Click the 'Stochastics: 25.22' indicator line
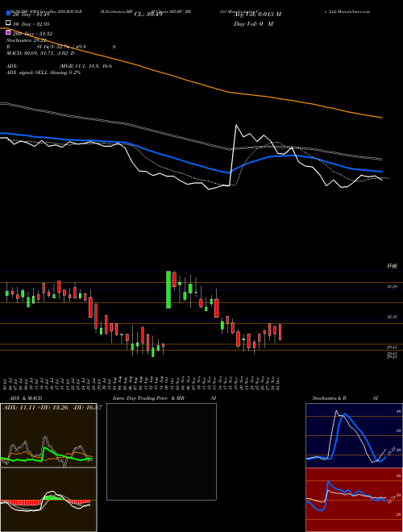The height and width of the screenshot is (532, 403). pyautogui.click(x=27, y=40)
